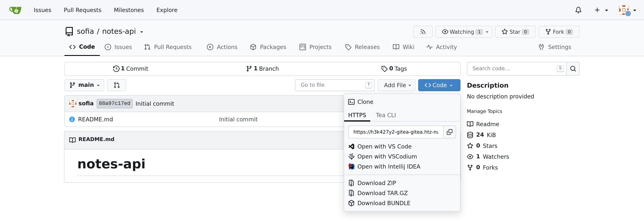
Task: Click the clone URL text field
Action: tap(396, 132)
